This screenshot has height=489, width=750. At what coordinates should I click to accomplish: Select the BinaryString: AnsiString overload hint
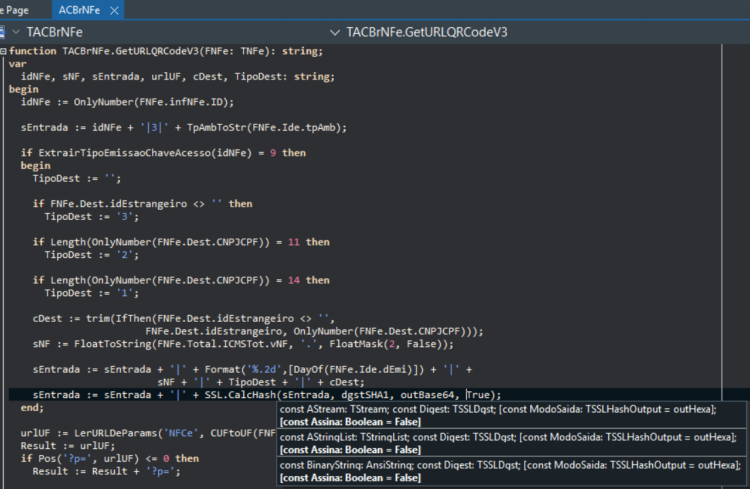[x=511, y=471]
